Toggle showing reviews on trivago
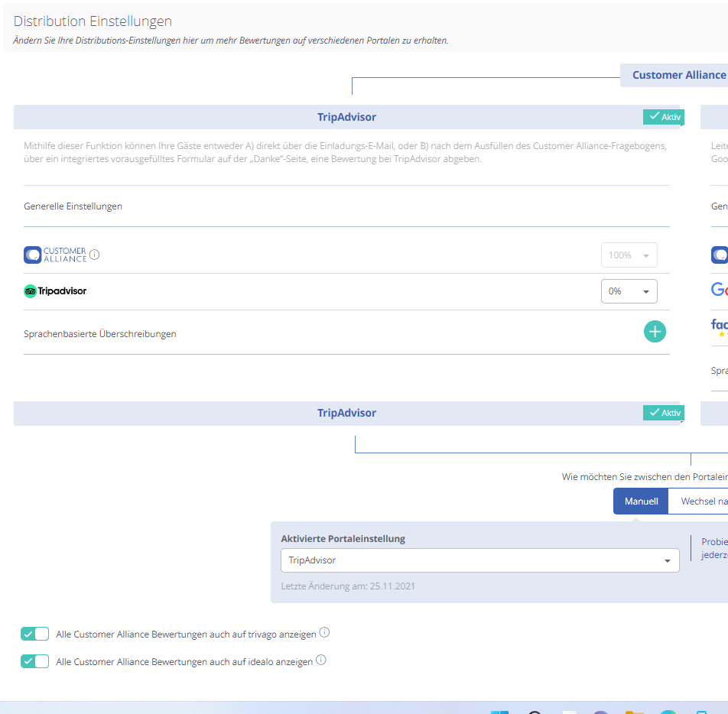The width and height of the screenshot is (728, 714). pyautogui.click(x=35, y=634)
